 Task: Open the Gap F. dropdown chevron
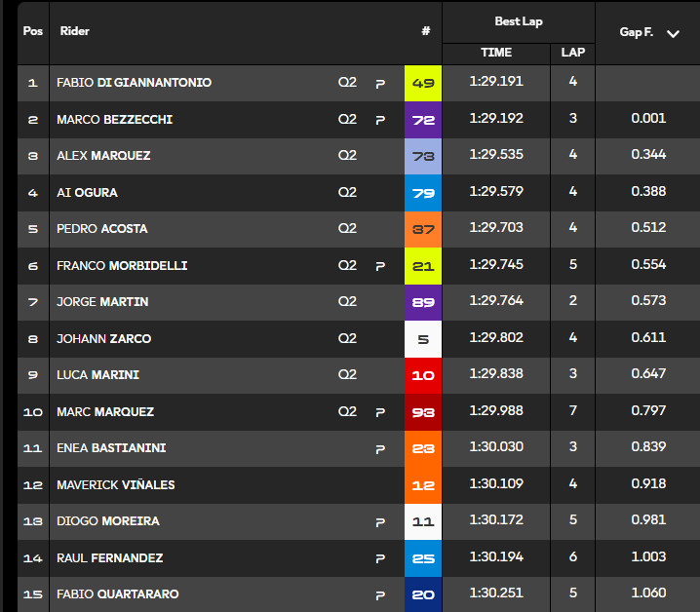[x=673, y=33]
